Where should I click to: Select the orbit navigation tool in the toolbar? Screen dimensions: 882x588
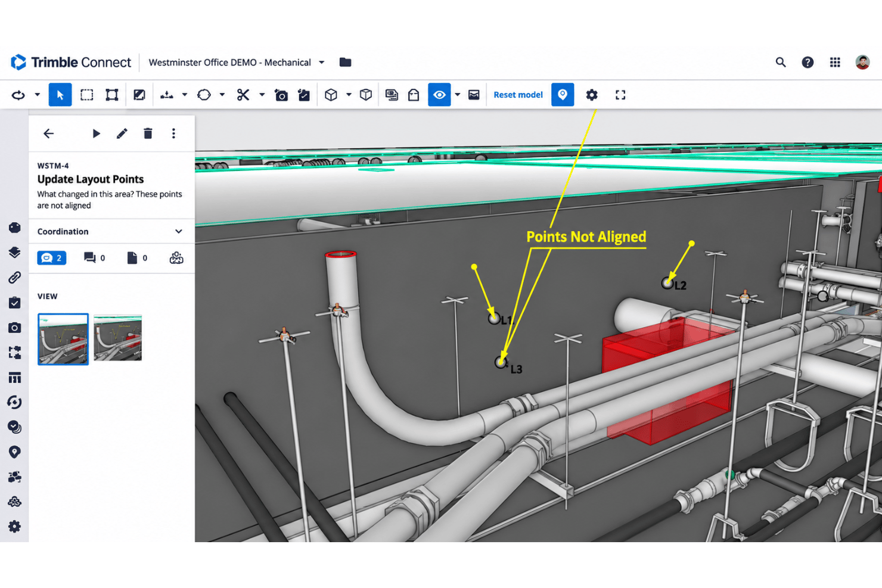(18, 95)
